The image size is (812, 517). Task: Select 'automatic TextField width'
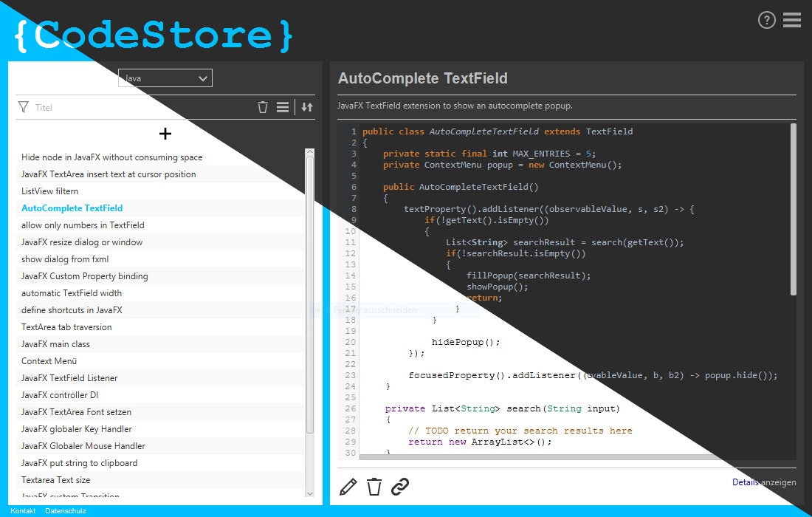coord(160,293)
